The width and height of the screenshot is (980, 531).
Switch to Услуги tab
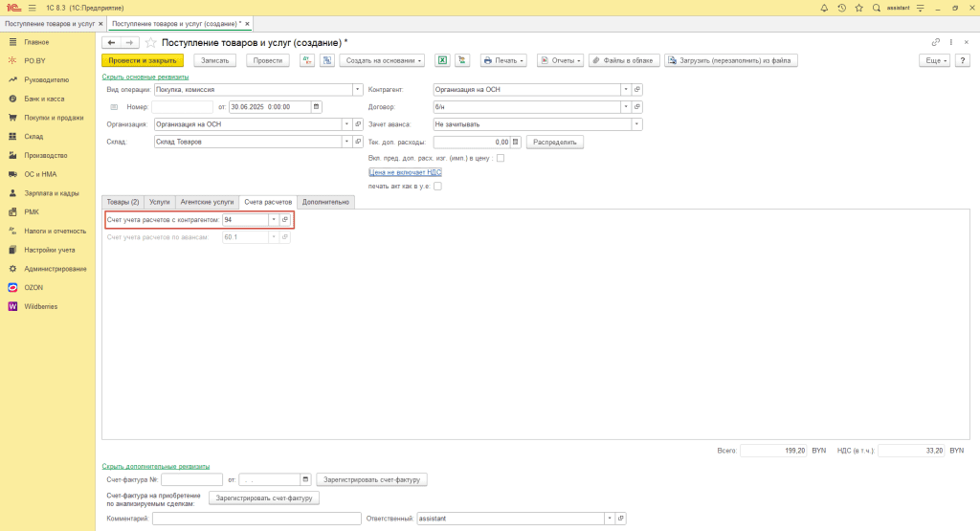(x=160, y=202)
